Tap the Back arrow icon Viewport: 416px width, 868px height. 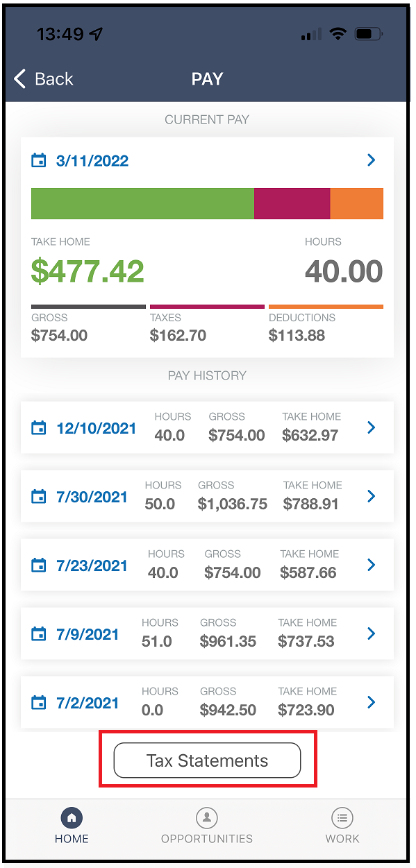click(19, 79)
